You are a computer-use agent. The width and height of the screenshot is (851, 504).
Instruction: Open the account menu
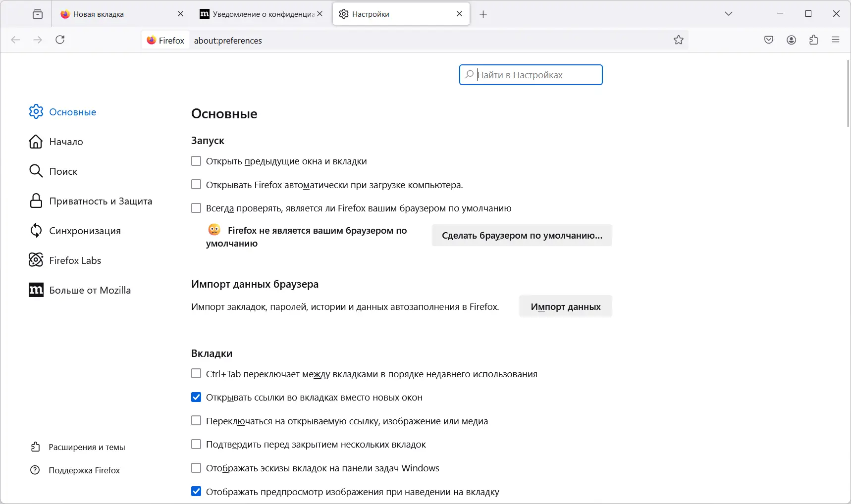[791, 40]
